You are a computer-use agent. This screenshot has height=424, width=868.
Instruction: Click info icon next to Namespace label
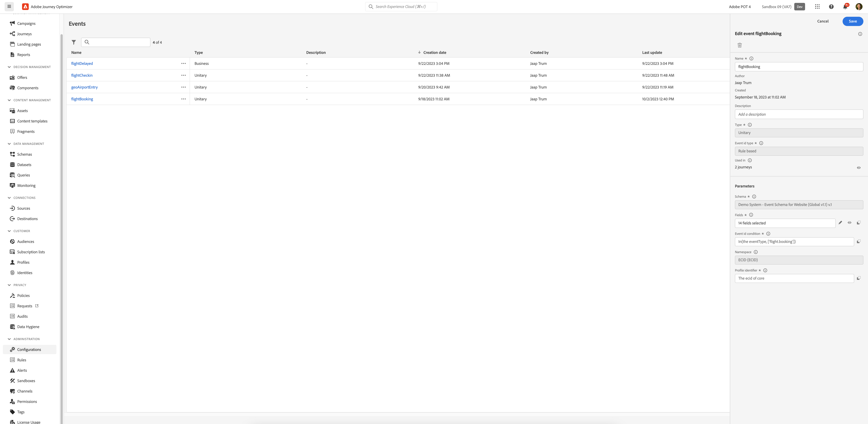click(756, 252)
